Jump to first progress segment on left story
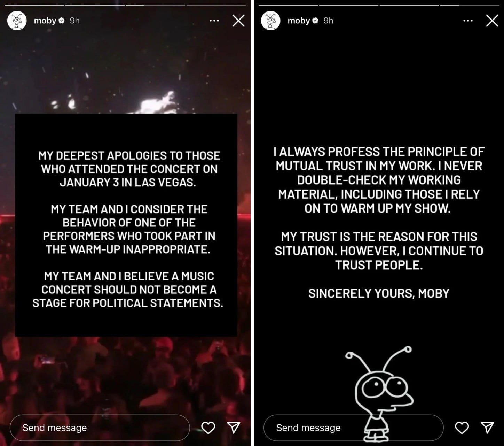504x446 pixels. pyautogui.click(x=34, y=5)
